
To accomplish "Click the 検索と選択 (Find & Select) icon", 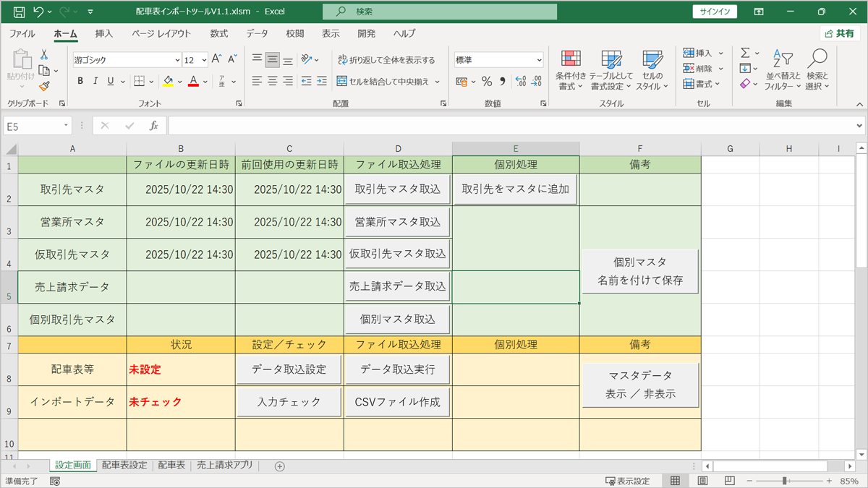I will coord(817,69).
